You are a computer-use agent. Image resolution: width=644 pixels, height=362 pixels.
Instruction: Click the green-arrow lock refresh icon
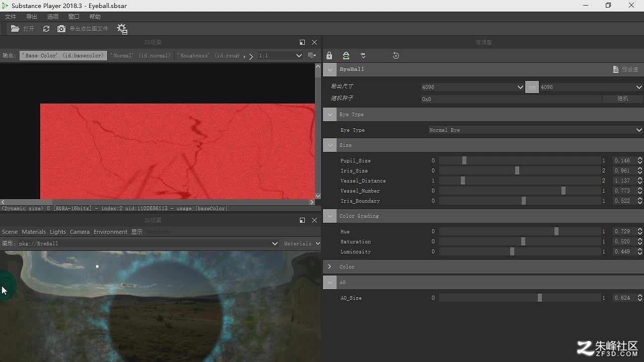(346, 55)
